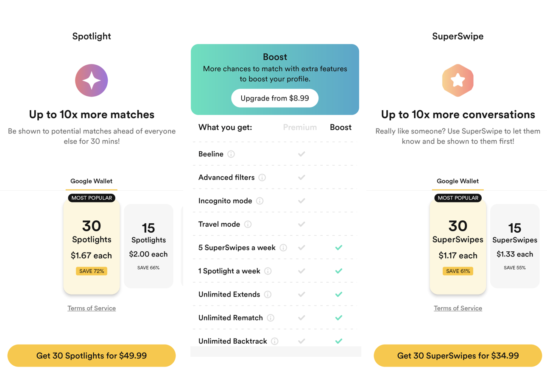The image size is (547, 392).
Task: Choose the 30 SuperSwipes package card
Action: coord(458,247)
